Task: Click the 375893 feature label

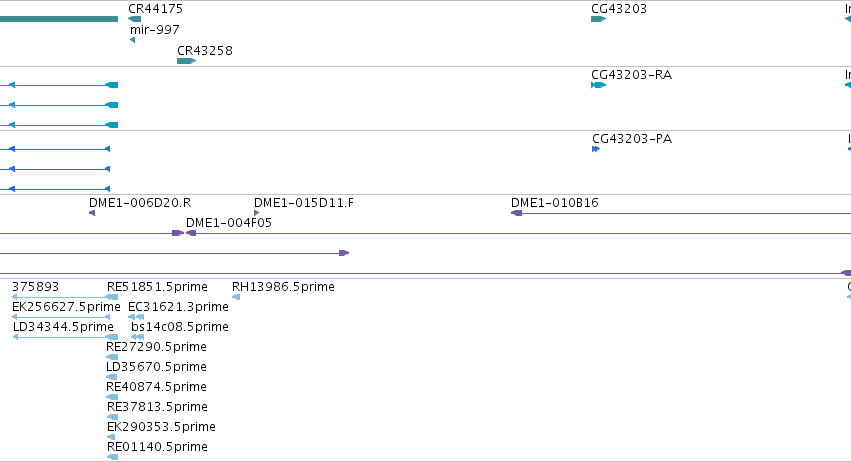Action: click(x=35, y=287)
